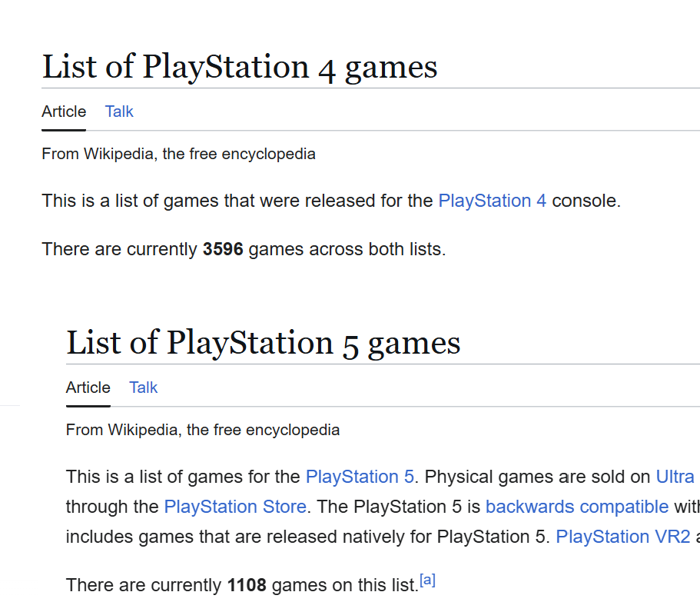Open the PlayStation 5 hyperlink
The width and height of the screenshot is (700, 602).
[360, 477]
